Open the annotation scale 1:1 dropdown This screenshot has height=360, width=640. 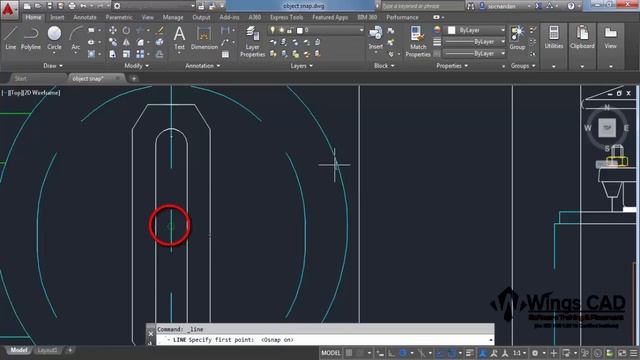point(519,353)
